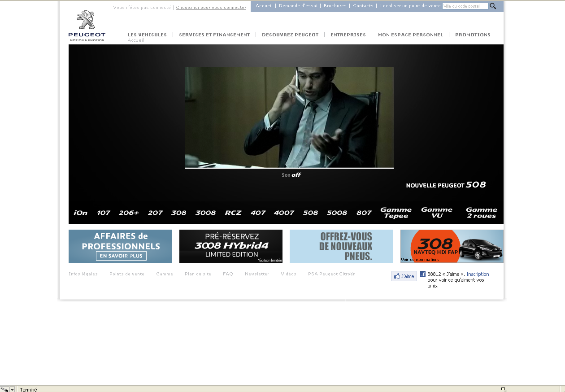Select the RCZ model
The width and height of the screenshot is (565, 392).
pyautogui.click(x=233, y=213)
